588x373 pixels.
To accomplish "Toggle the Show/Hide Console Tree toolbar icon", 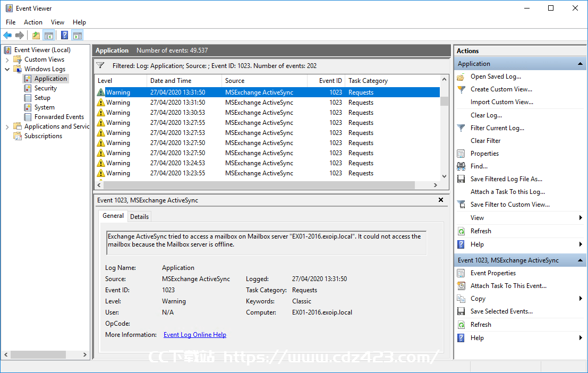I will (49, 35).
